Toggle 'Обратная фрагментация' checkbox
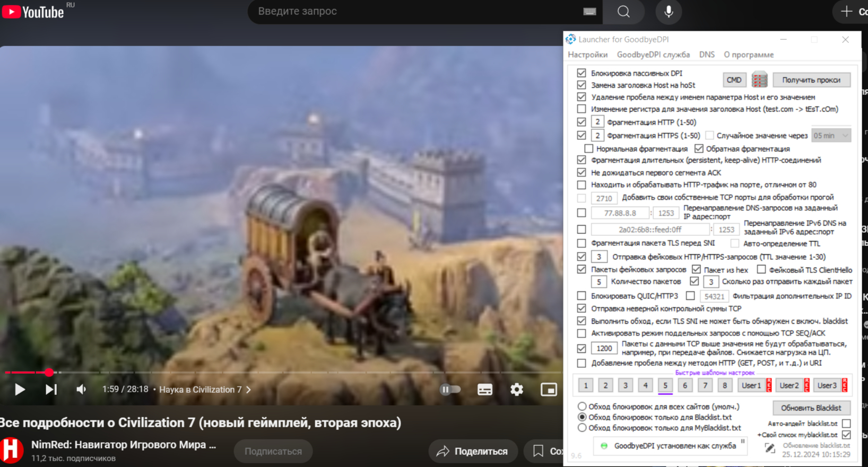The height and width of the screenshot is (467, 868). 699,148
